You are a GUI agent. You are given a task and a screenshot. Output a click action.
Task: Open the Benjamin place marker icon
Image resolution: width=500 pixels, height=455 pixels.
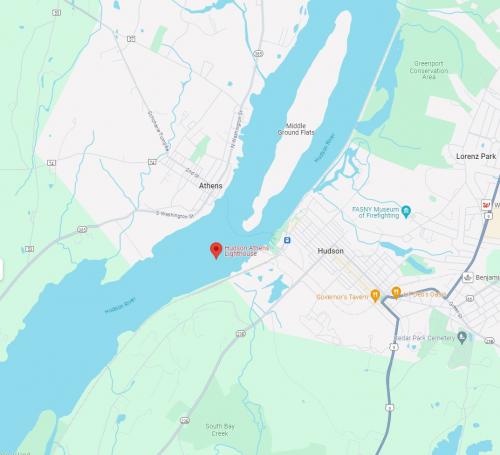click(468, 277)
